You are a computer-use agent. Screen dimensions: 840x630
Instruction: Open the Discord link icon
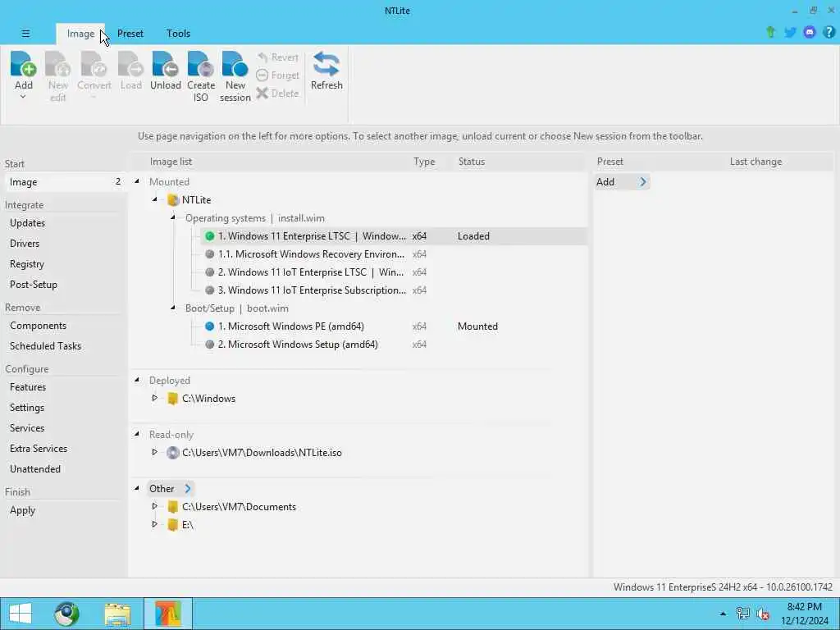(810, 33)
